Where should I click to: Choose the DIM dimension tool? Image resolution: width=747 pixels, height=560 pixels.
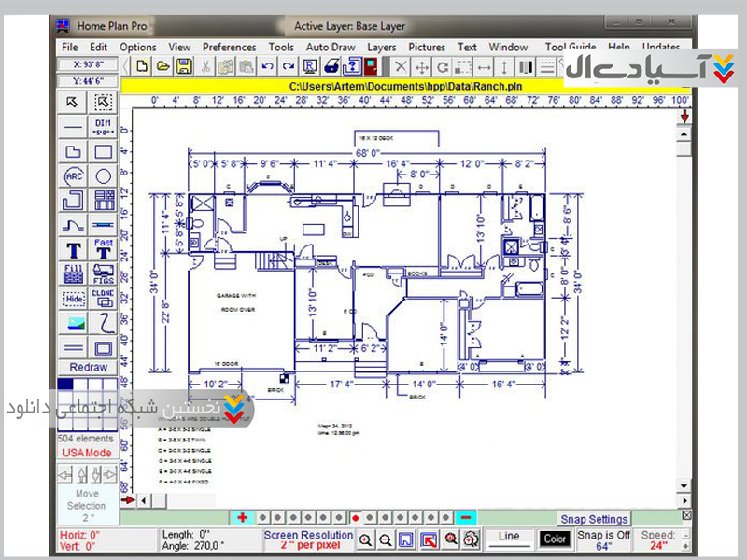103,126
